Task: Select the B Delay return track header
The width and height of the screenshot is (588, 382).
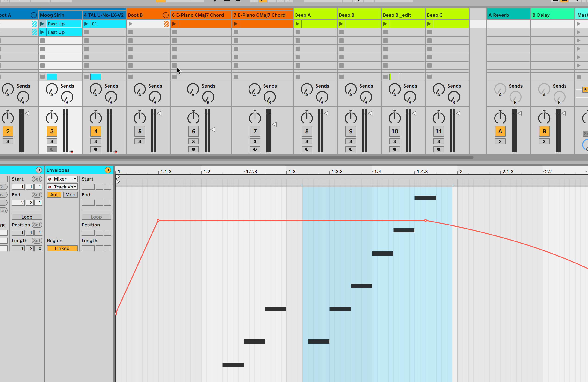Action: point(552,15)
